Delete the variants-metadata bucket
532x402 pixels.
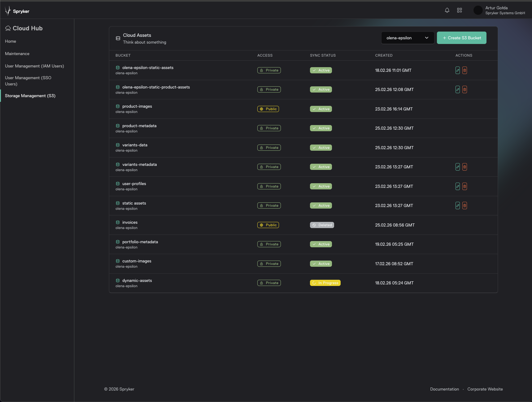464,167
